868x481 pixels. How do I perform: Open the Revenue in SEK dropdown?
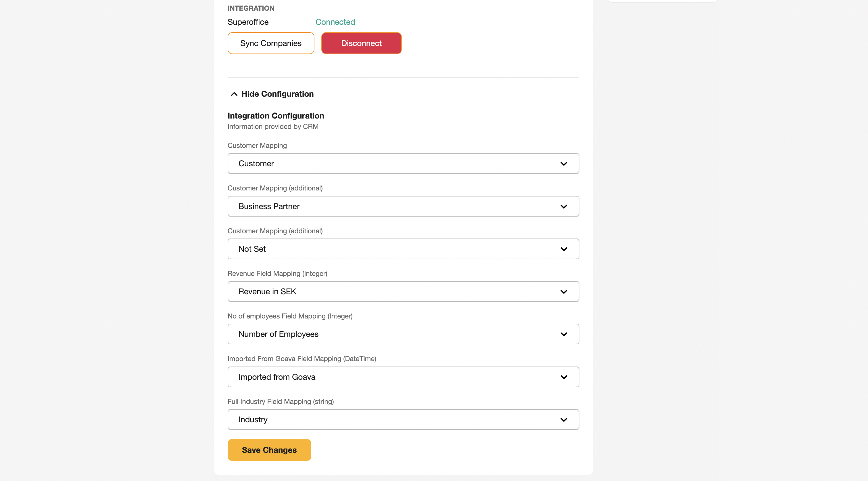pyautogui.click(x=403, y=291)
